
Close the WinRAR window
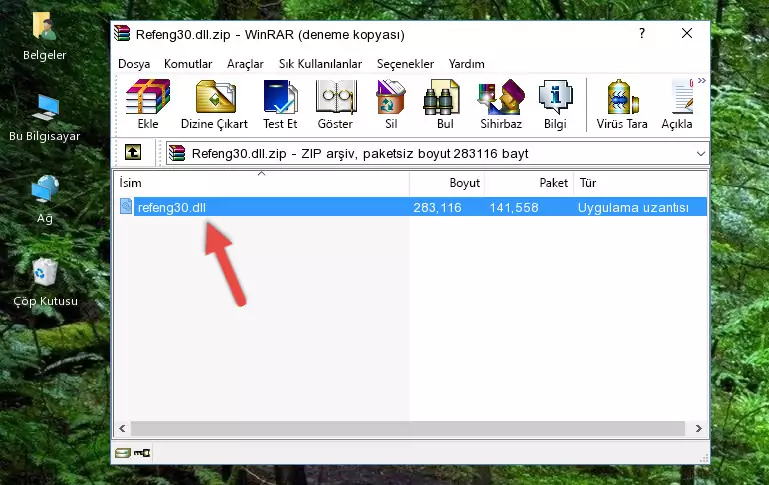(x=687, y=33)
